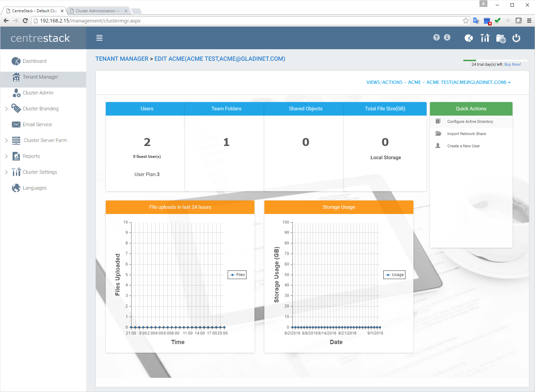The height and width of the screenshot is (392, 535).
Task: Switch to the CentreStack Default Cluster tab
Action: 34,11
